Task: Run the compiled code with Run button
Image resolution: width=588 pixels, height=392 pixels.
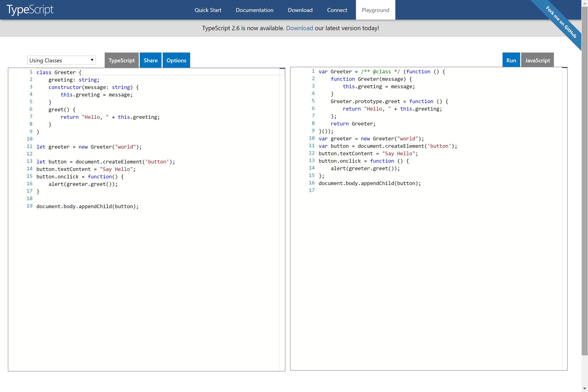Action: pos(511,60)
